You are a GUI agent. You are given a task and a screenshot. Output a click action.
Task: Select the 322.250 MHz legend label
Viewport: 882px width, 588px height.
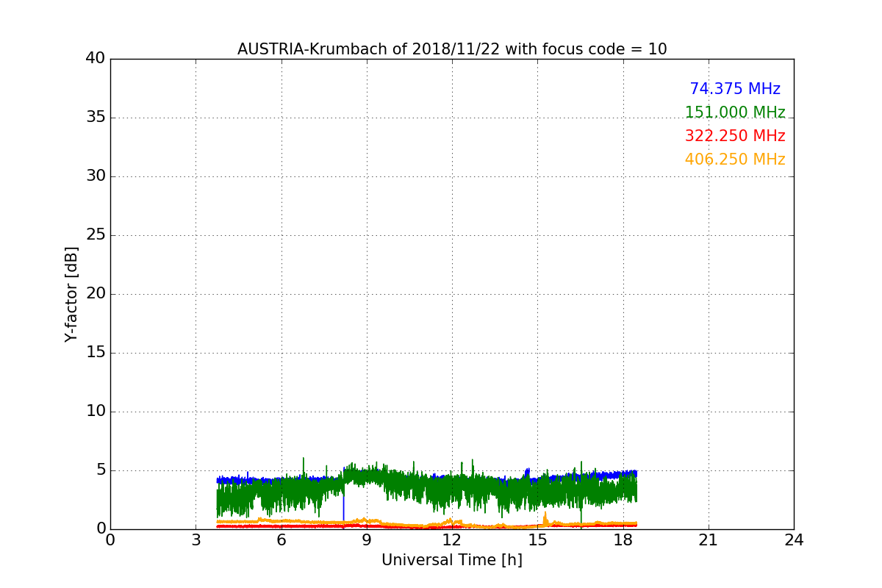(x=735, y=136)
